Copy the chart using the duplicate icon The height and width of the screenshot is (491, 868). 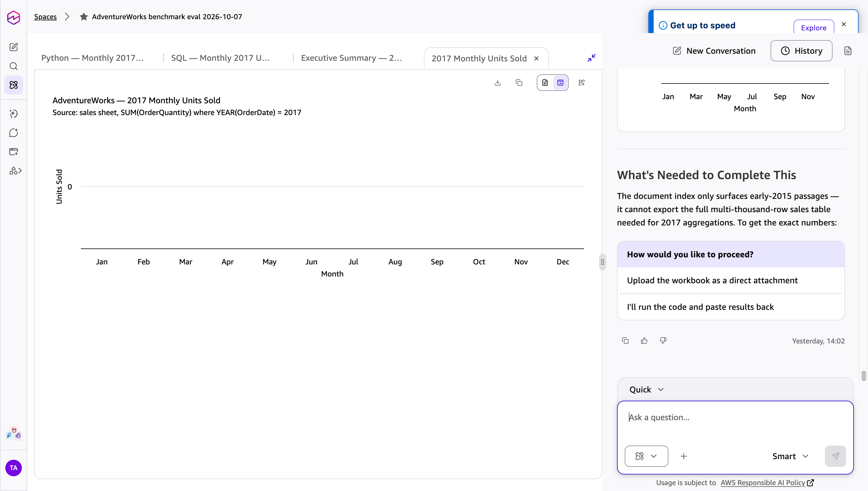click(519, 83)
